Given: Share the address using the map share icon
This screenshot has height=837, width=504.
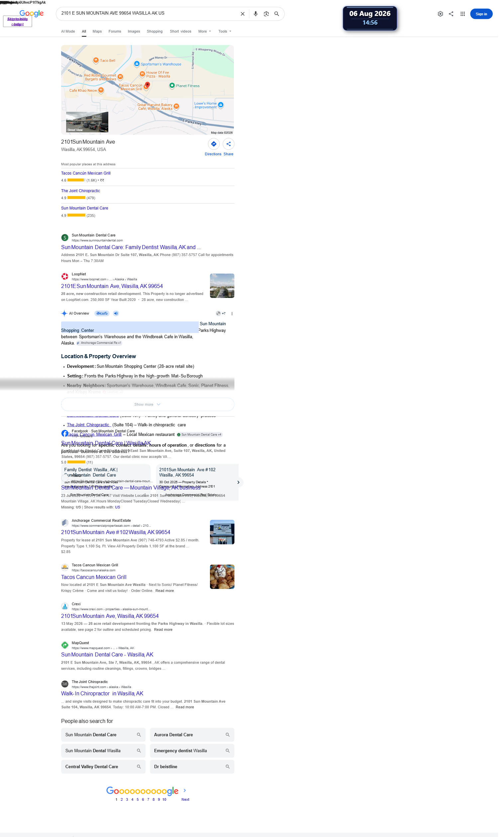Looking at the screenshot, I should (x=229, y=144).
